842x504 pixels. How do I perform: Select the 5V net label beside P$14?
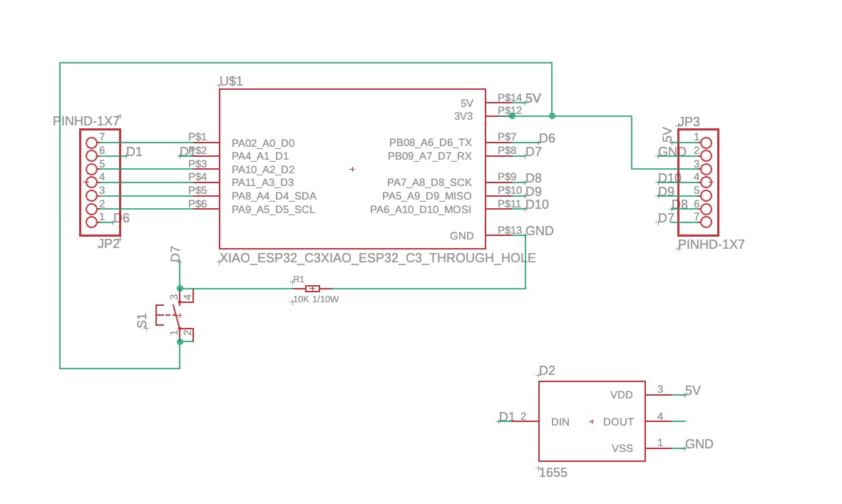[533, 98]
